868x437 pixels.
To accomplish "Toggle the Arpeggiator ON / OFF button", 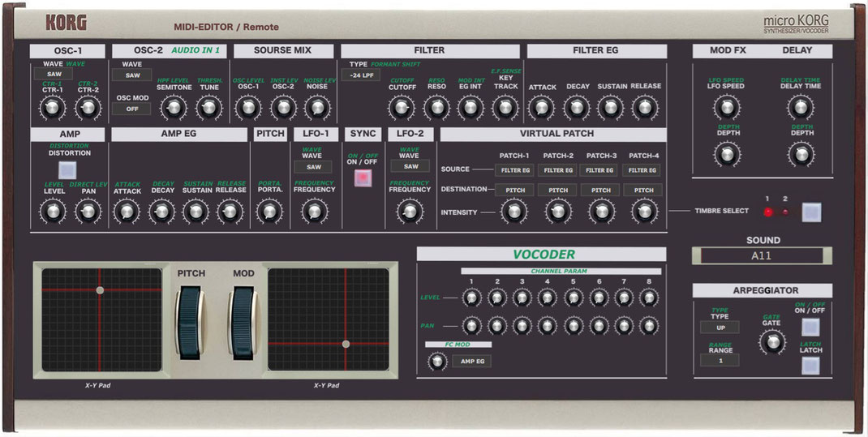I will pos(811,327).
